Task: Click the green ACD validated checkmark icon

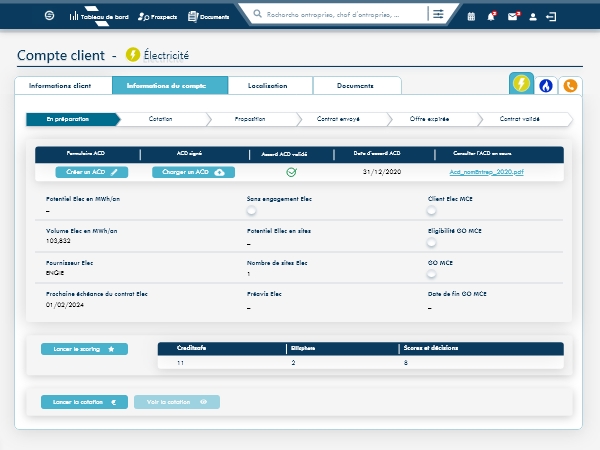Action: tap(291, 172)
